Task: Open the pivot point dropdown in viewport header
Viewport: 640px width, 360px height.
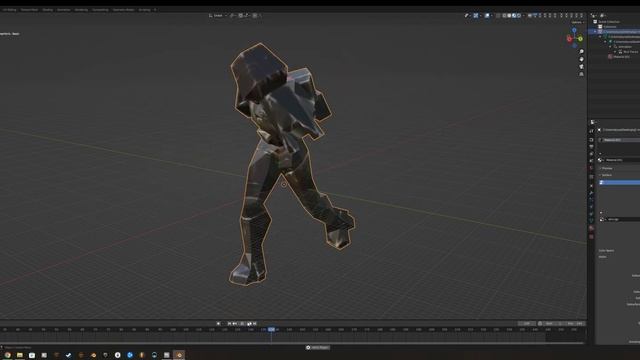Action: coord(233,16)
